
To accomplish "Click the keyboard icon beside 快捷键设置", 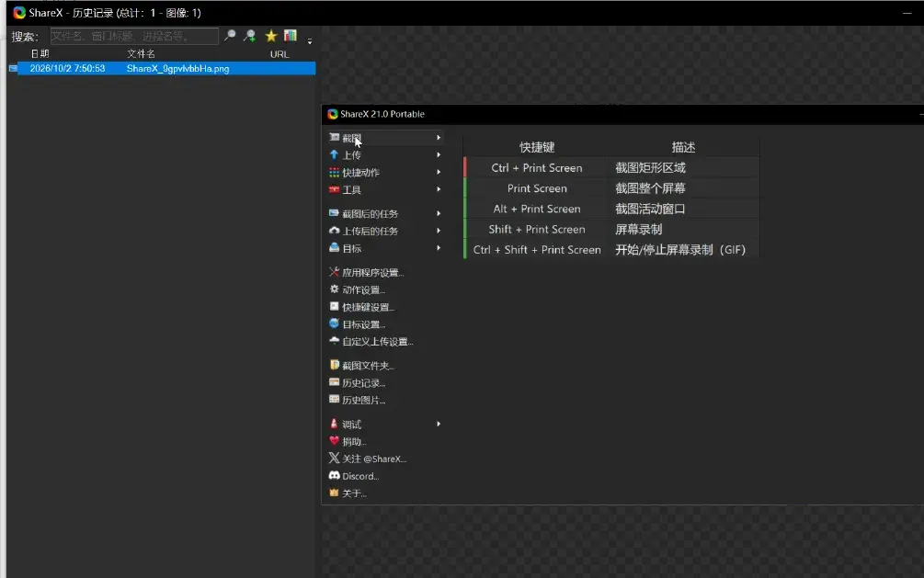I will (334, 306).
